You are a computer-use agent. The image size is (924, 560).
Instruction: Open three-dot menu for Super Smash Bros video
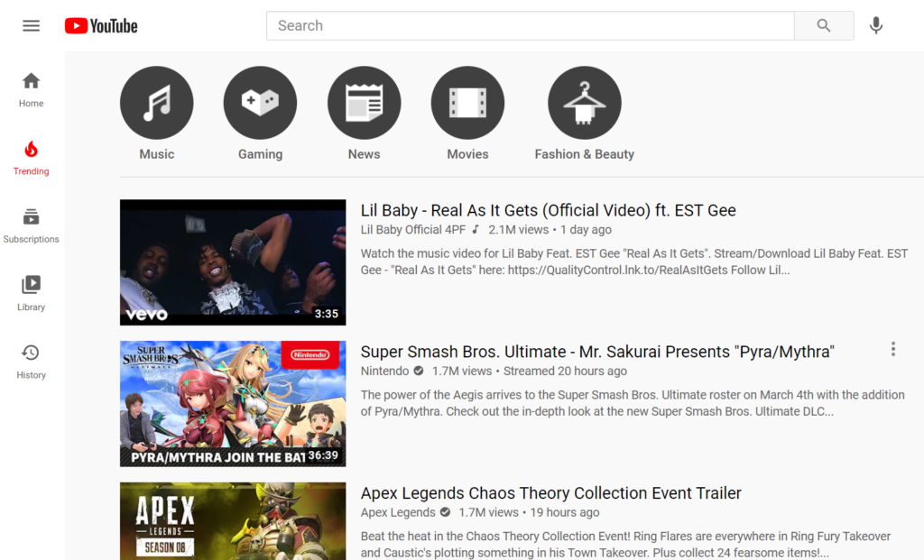(893, 349)
